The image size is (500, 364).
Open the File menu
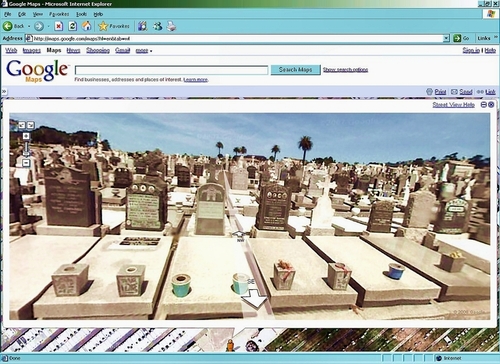click(x=8, y=14)
